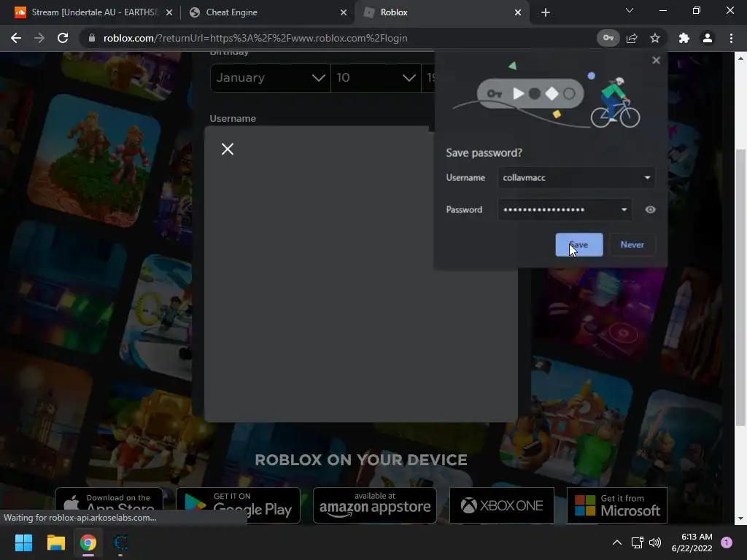Open the password key icon in address bar

point(608,38)
